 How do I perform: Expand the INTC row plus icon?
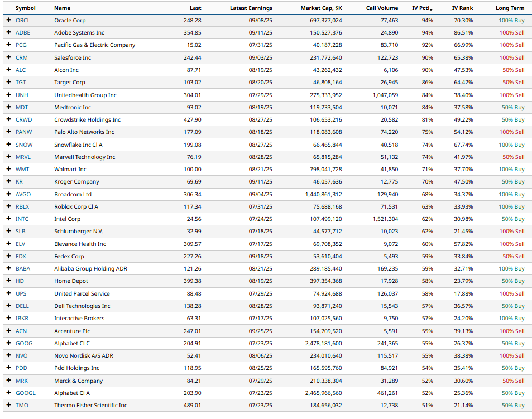click(9, 219)
